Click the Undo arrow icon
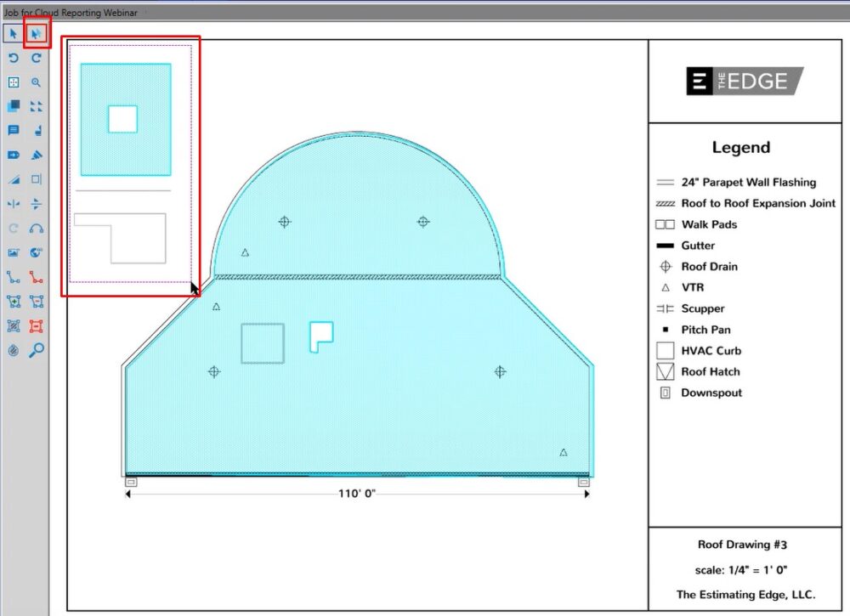This screenshot has width=850, height=616. click(14, 59)
